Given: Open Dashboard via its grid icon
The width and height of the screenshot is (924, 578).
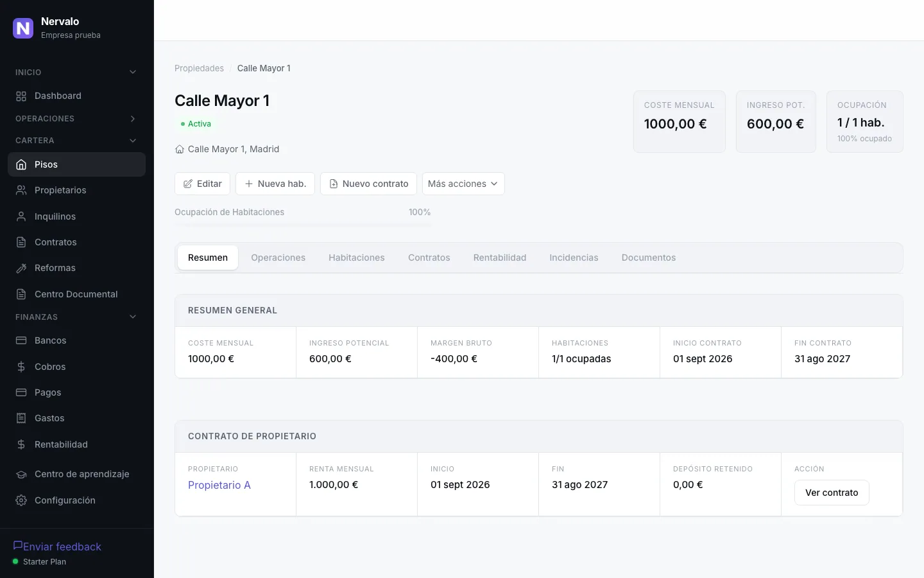Looking at the screenshot, I should pos(21,96).
